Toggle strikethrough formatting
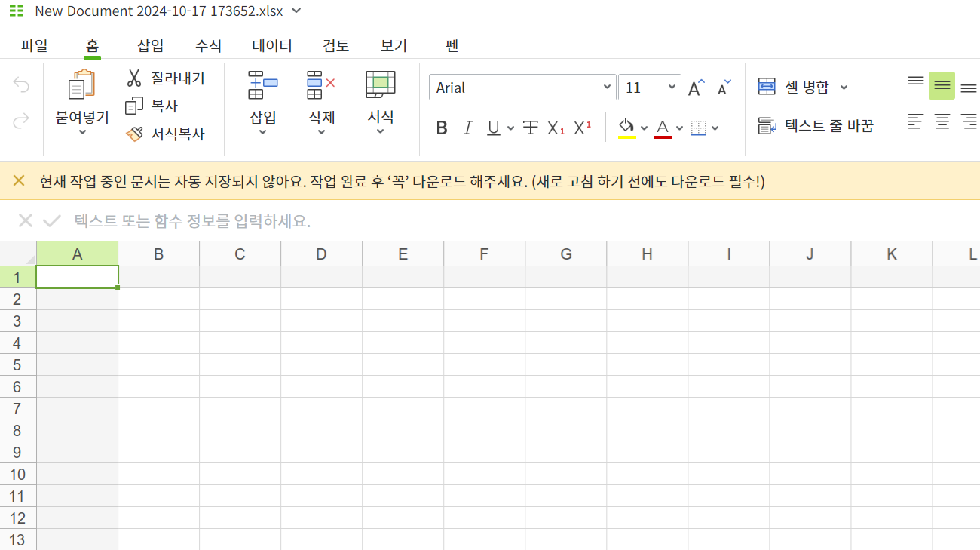Viewport: 980px width, 550px height. (x=531, y=127)
